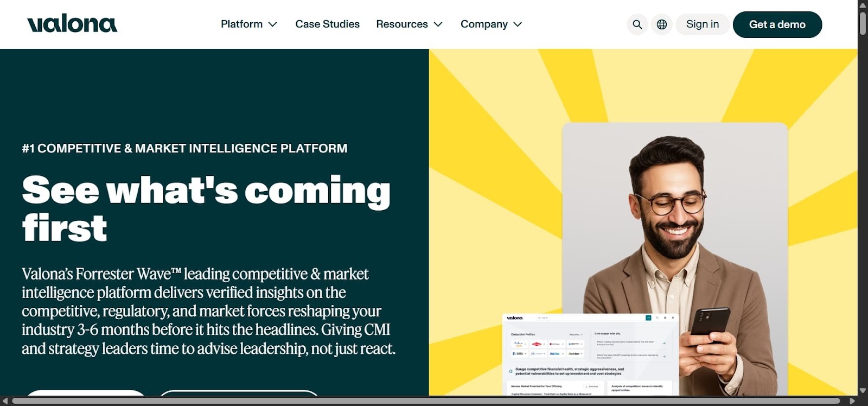Image resolution: width=868 pixels, height=406 pixels.
Task: Go to Case Studies
Action: (327, 24)
